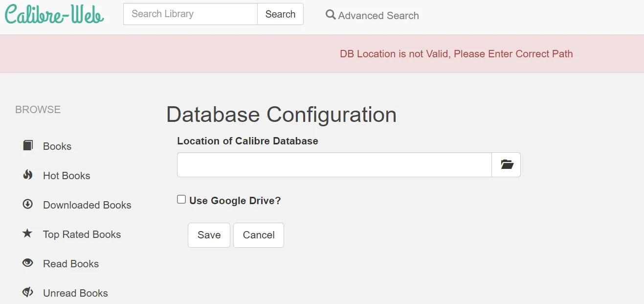Open Hot Books using the flame icon
644x304 pixels.
click(27, 174)
